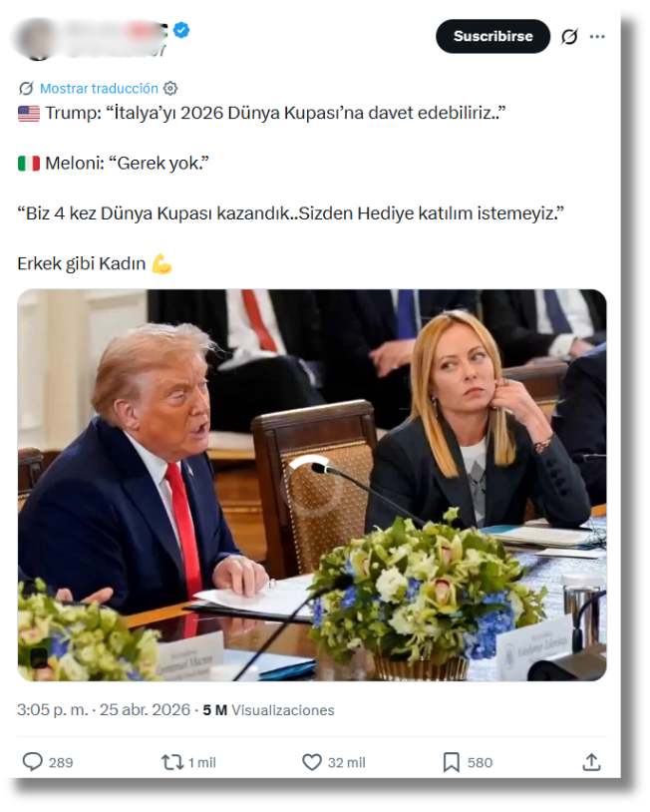Viewport: 650px width, 812px height.
Task: Open the embedded video media
Action: pyautogui.click(x=312, y=485)
